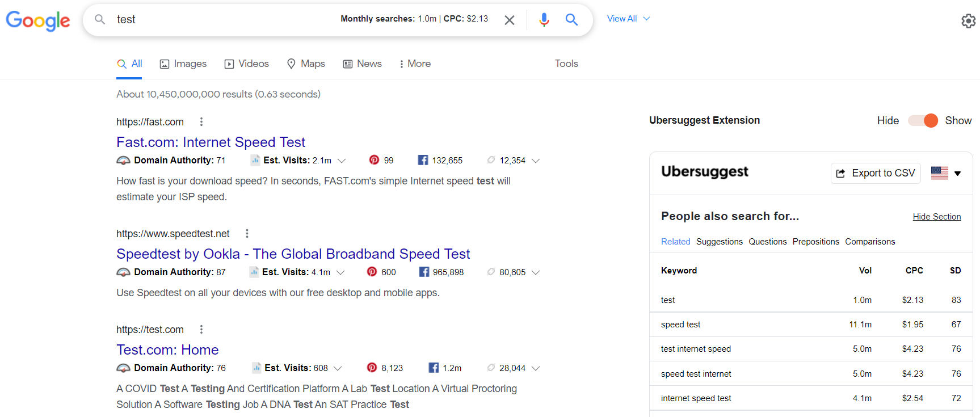The width and height of the screenshot is (980, 417).
Task: Open the View All dropdown
Action: (x=628, y=19)
